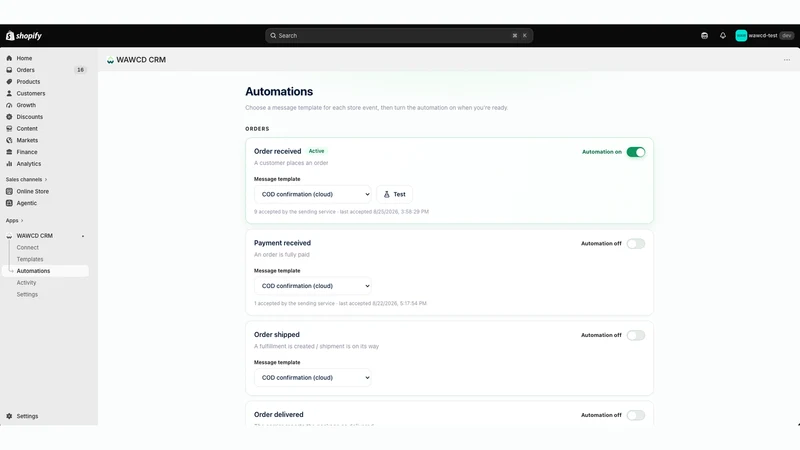This screenshot has height=450, width=800.
Task: Click the 'Order shipped' card title
Action: coord(277,335)
